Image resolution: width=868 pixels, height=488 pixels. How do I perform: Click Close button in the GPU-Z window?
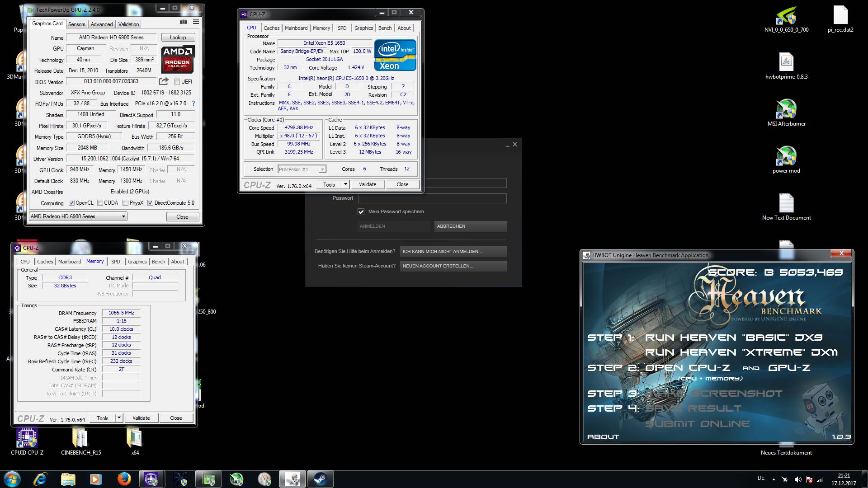coord(182,217)
